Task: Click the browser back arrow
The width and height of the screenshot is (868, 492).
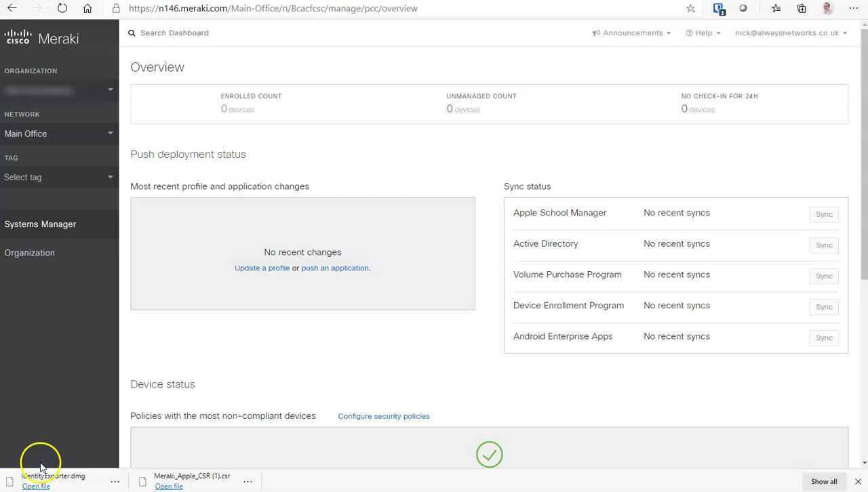Action: (x=12, y=8)
